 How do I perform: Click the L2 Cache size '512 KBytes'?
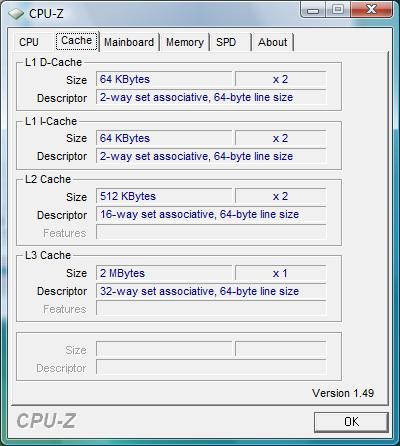[x=164, y=196]
